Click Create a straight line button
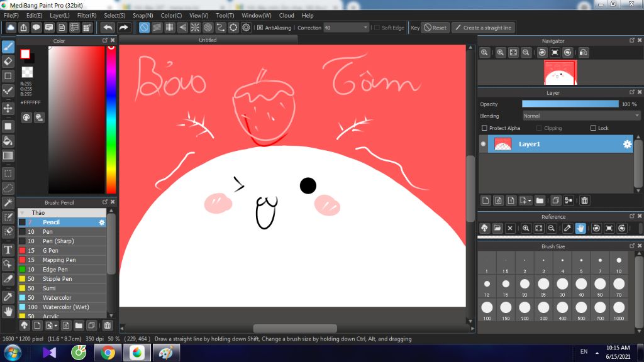Viewport: 644px width, 362px height. pos(484,28)
